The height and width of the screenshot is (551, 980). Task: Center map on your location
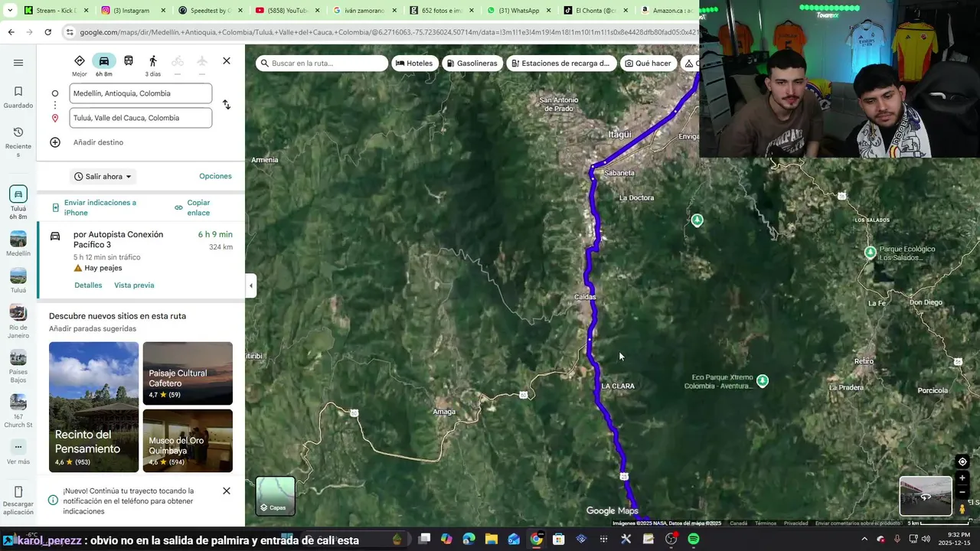[962, 461]
